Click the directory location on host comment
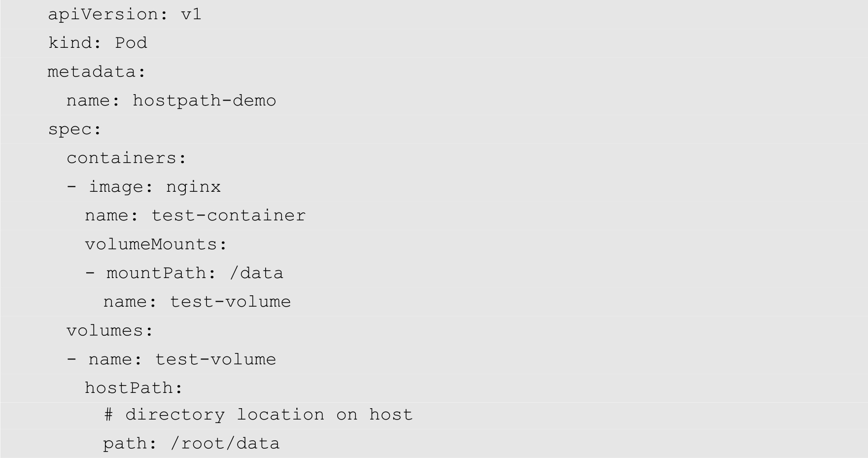Viewport: 868px width, 458px height. 269,415
